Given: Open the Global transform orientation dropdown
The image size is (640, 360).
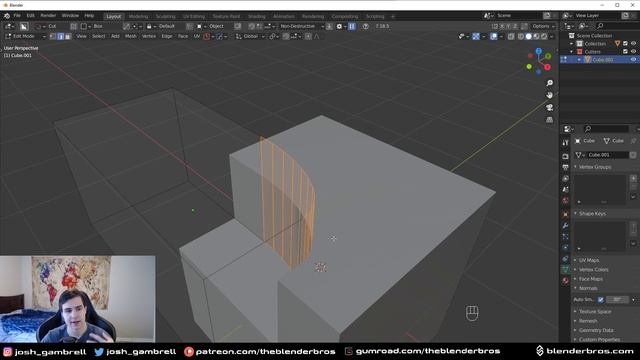Looking at the screenshot, I should (250, 36).
